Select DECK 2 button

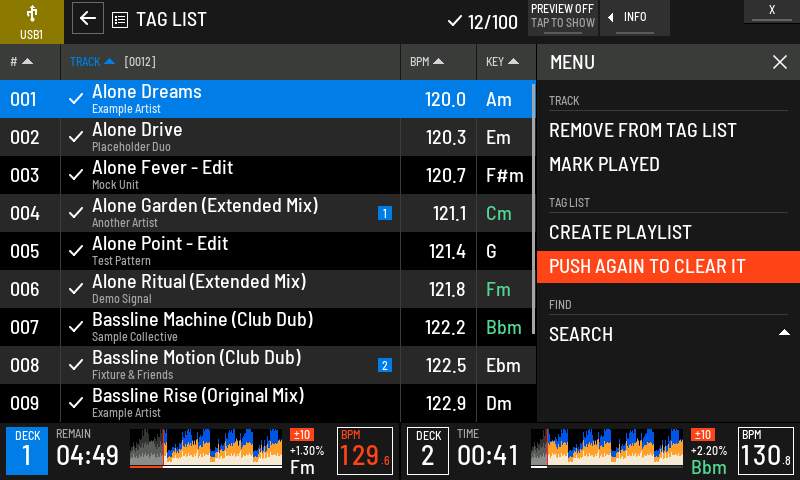(x=428, y=451)
